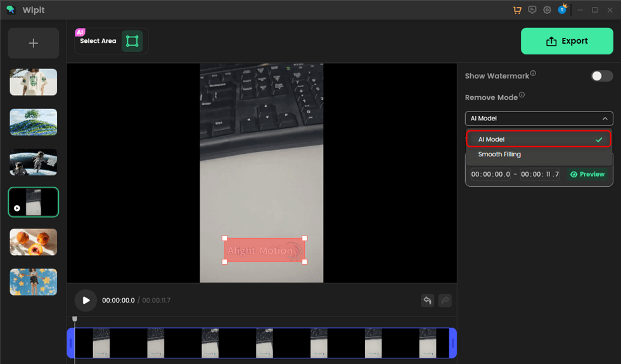Viewport: 621px width, 364px height.
Task: Edit the end time 00:00:11.7 field
Action: point(540,174)
